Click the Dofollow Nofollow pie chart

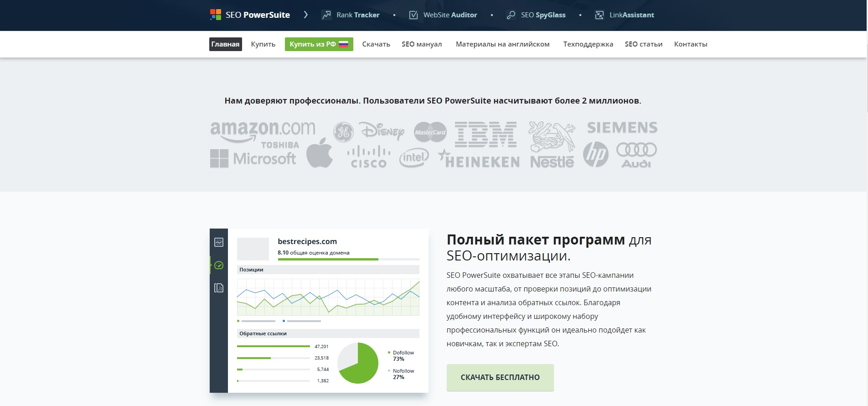(358, 363)
